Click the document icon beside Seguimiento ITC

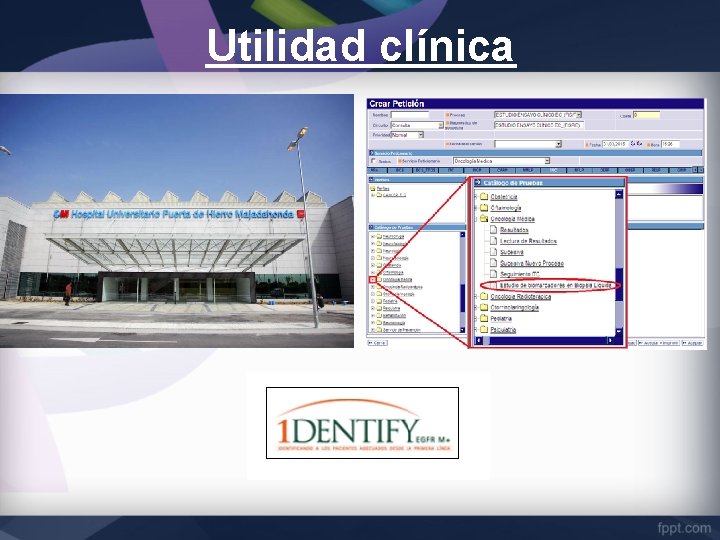click(494, 274)
